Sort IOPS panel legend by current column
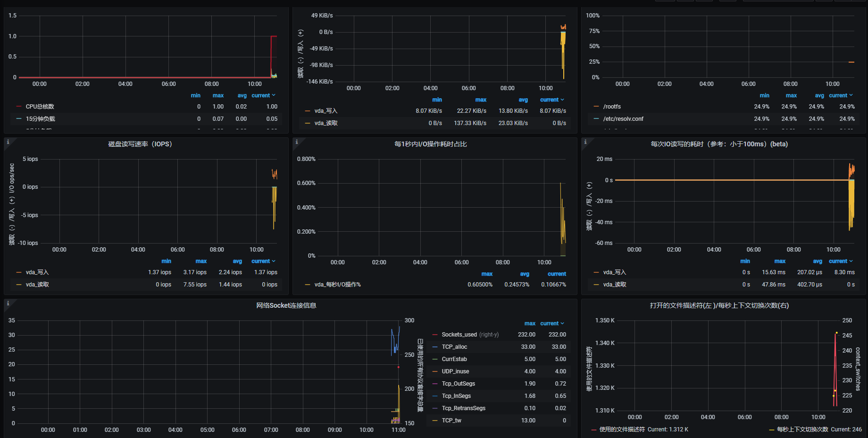This screenshot has width=868, height=438. 263,261
